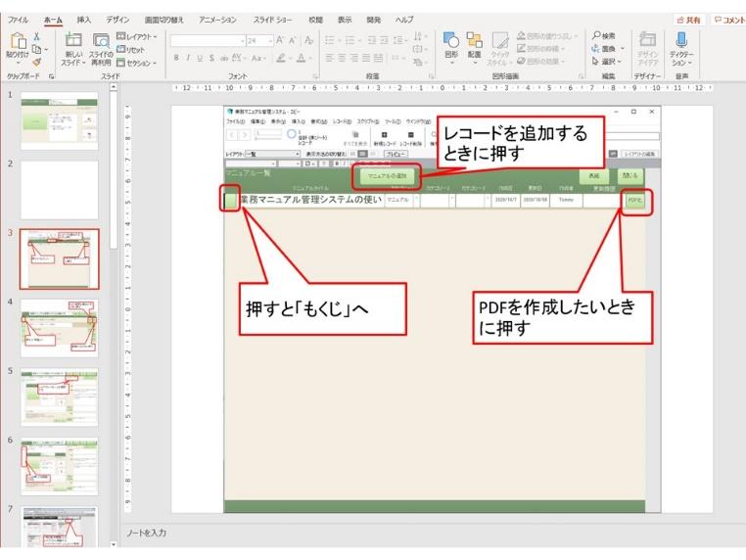Click the Dictate microphone icon
Viewport: 746px width, 560px height.
click(681, 40)
